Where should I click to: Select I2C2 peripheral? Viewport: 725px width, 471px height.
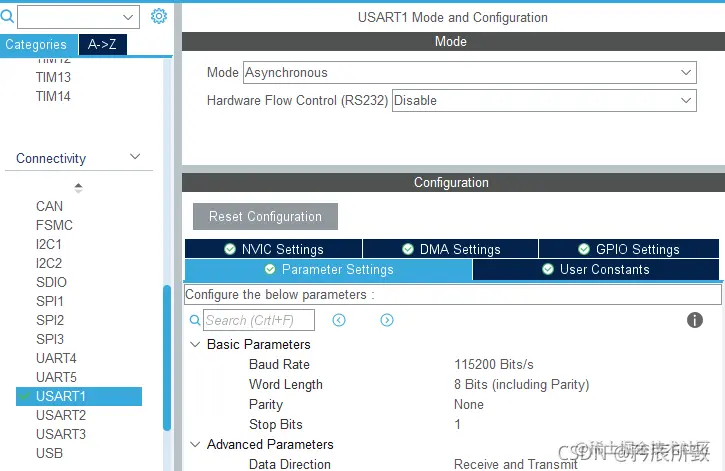pyautogui.click(x=49, y=263)
